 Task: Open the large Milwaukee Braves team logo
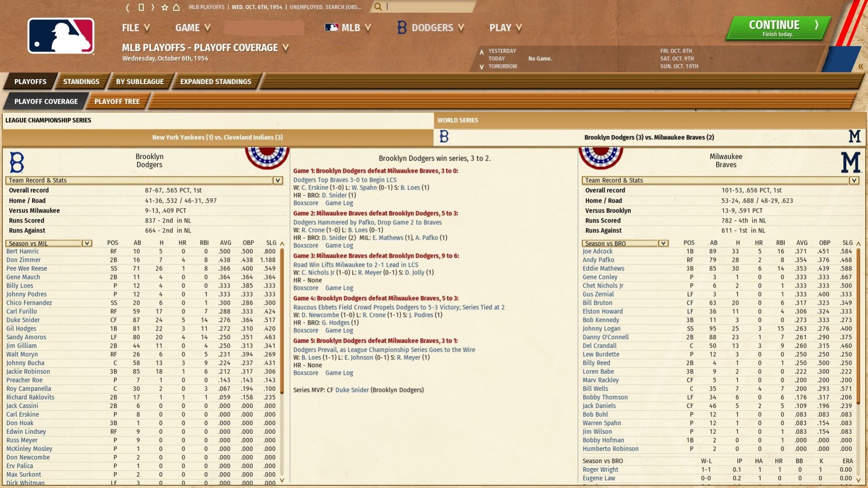coord(850,162)
